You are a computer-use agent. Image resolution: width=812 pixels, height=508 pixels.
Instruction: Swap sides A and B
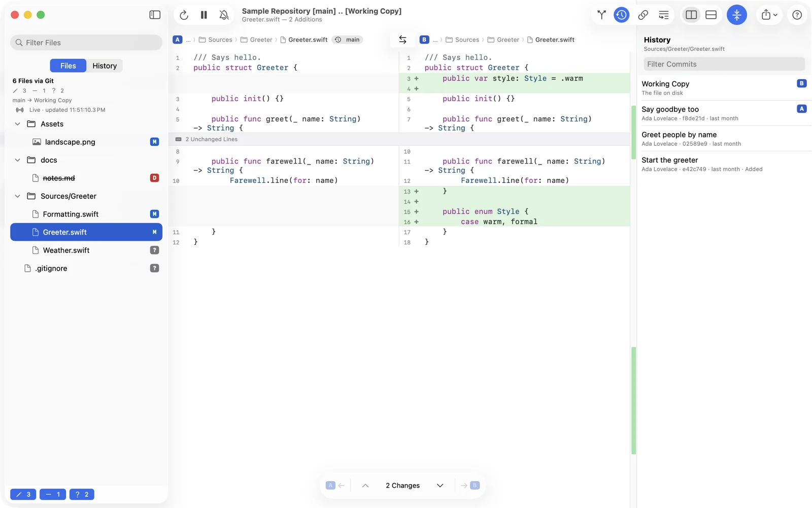point(402,40)
